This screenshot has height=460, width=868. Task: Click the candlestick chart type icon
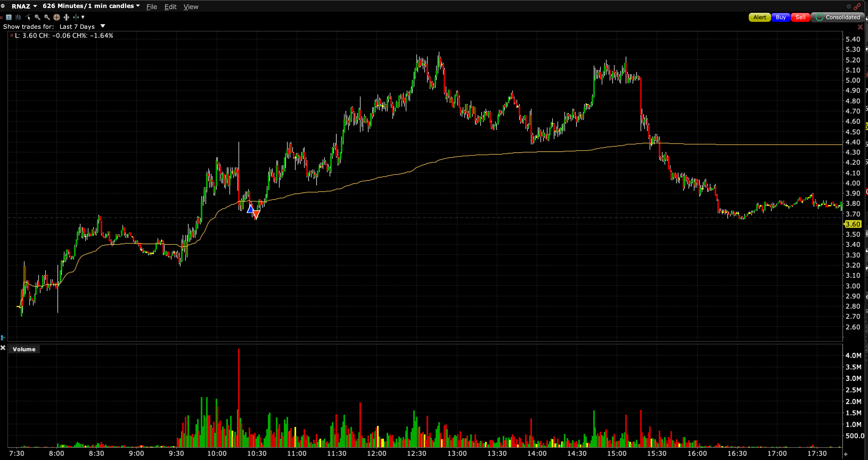pos(18,17)
